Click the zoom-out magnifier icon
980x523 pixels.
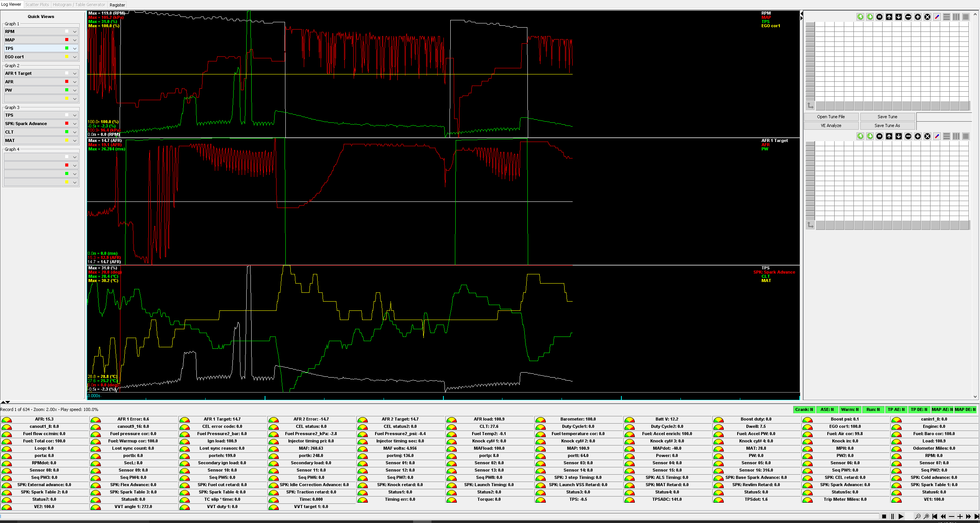[918, 516]
